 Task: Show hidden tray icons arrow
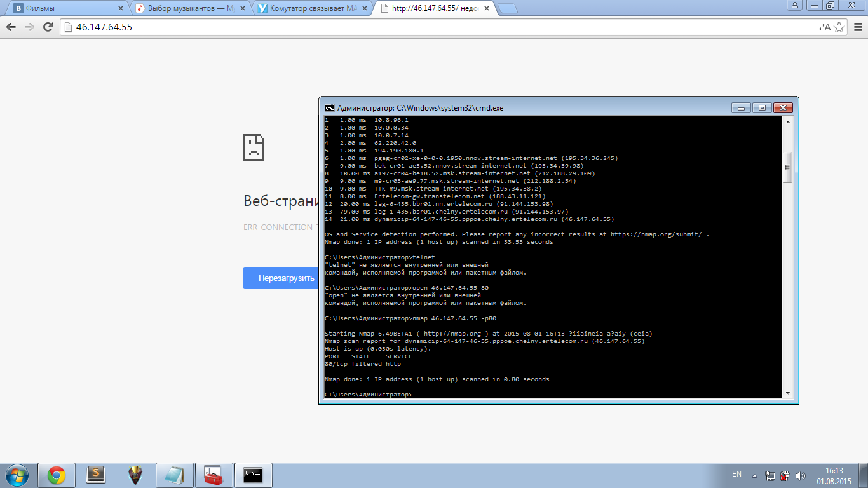click(755, 475)
